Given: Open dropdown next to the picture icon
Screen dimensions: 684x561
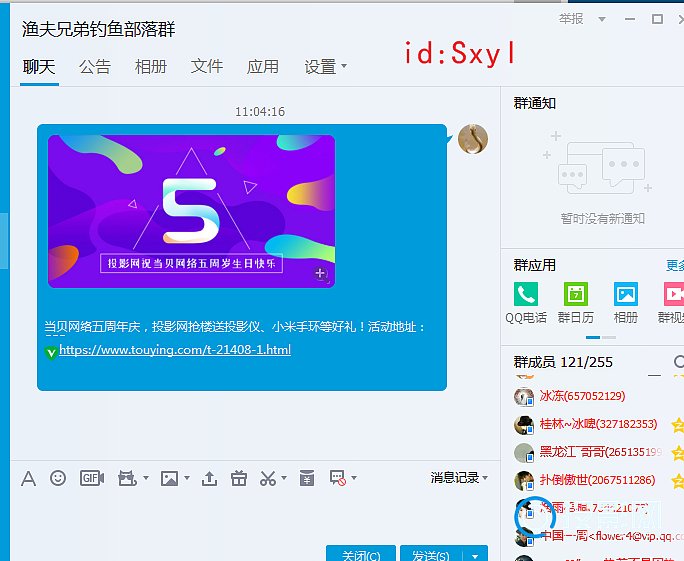Looking at the screenshot, I should click(187, 478).
